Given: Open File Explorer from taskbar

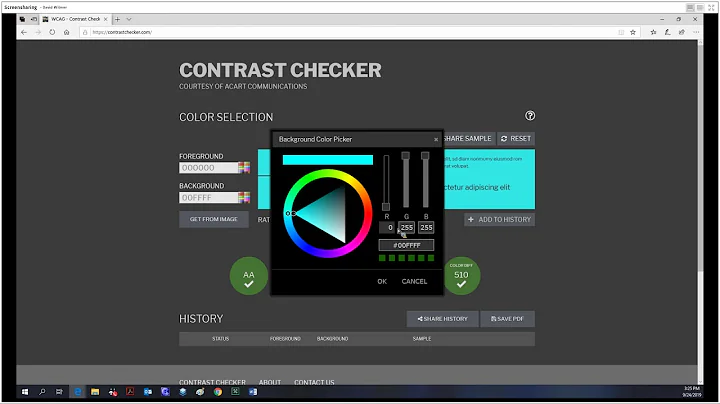Looking at the screenshot, I should point(95,392).
